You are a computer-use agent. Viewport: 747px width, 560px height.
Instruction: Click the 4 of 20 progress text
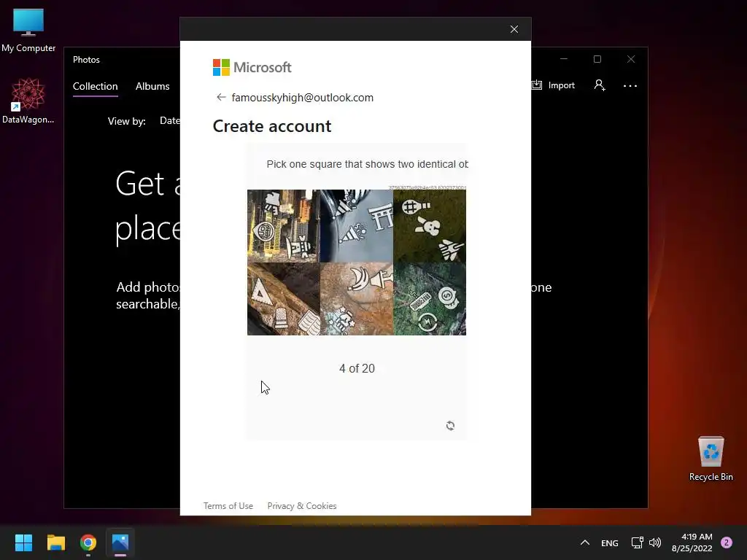pyautogui.click(x=357, y=368)
